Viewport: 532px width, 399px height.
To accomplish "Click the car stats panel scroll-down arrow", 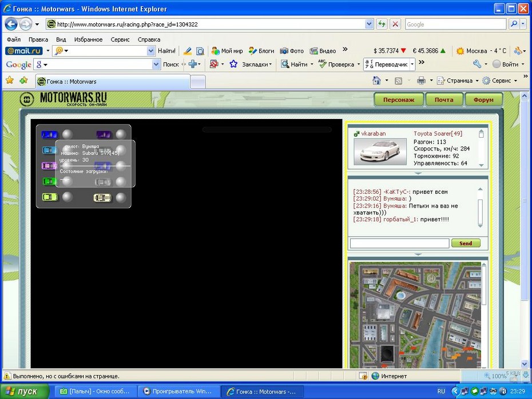I will pyautogui.click(x=481, y=165).
